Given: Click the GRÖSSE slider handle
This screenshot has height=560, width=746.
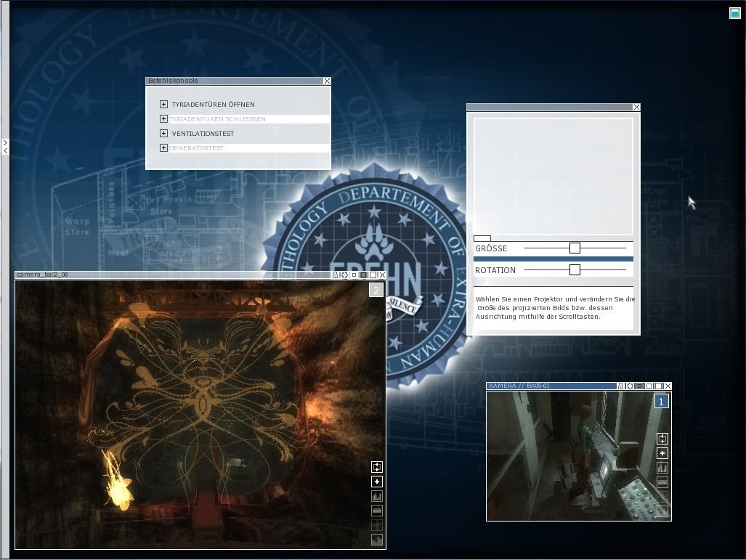Looking at the screenshot, I should click(575, 248).
